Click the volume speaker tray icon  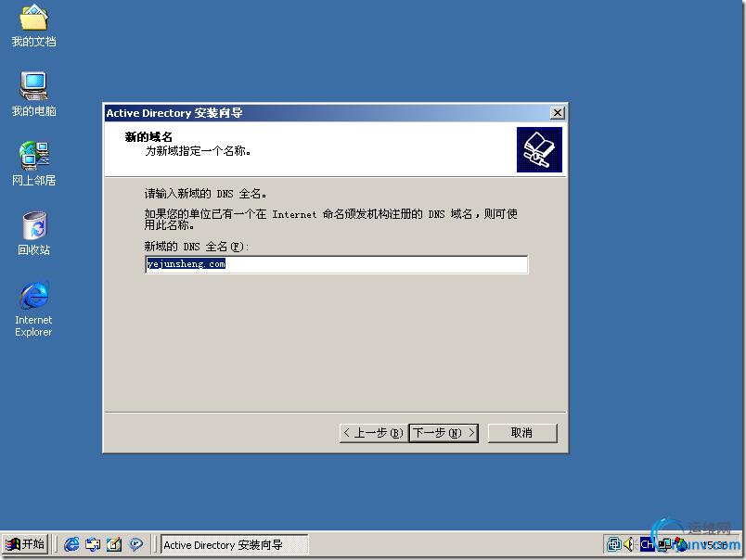click(629, 544)
